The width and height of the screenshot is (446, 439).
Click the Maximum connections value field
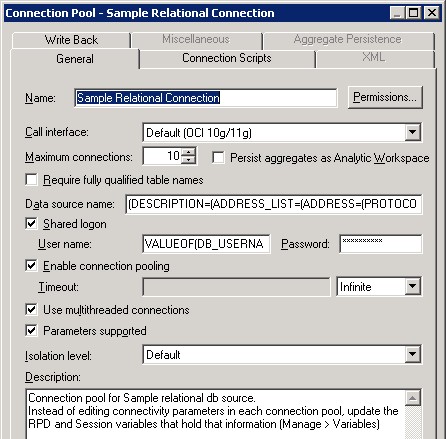(x=162, y=156)
